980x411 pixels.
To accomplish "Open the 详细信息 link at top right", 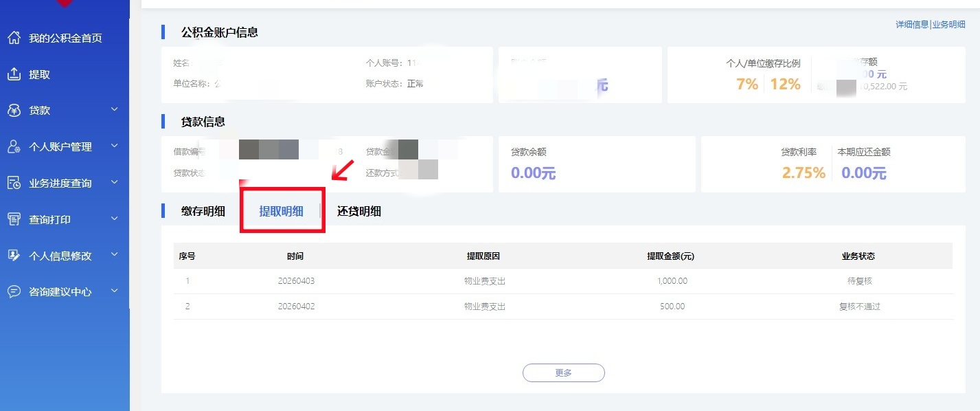I will (912, 25).
